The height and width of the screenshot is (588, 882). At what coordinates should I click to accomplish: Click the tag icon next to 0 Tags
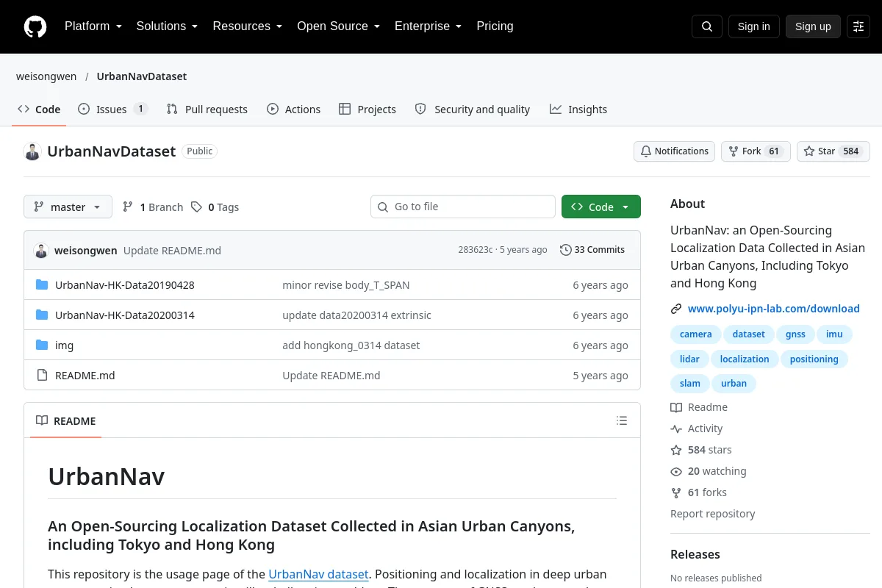[196, 207]
